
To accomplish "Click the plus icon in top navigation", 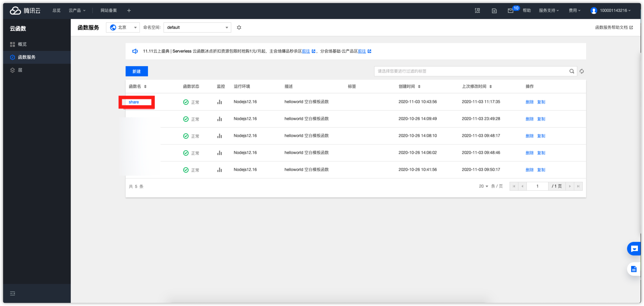I will tap(129, 11).
